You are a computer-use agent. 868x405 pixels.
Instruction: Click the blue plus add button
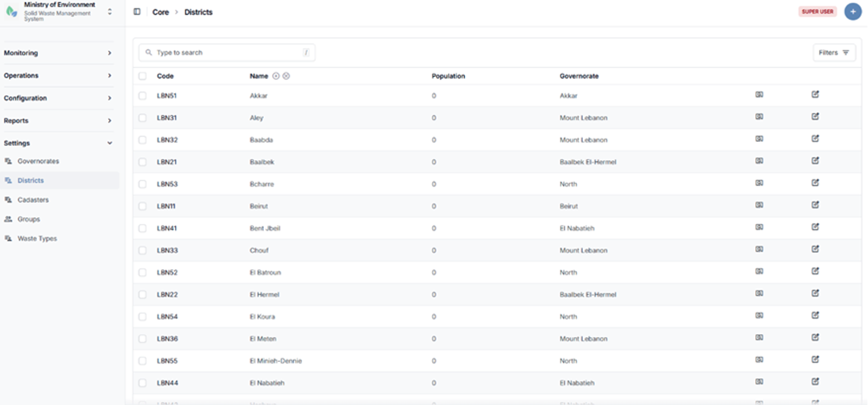[x=853, y=12]
